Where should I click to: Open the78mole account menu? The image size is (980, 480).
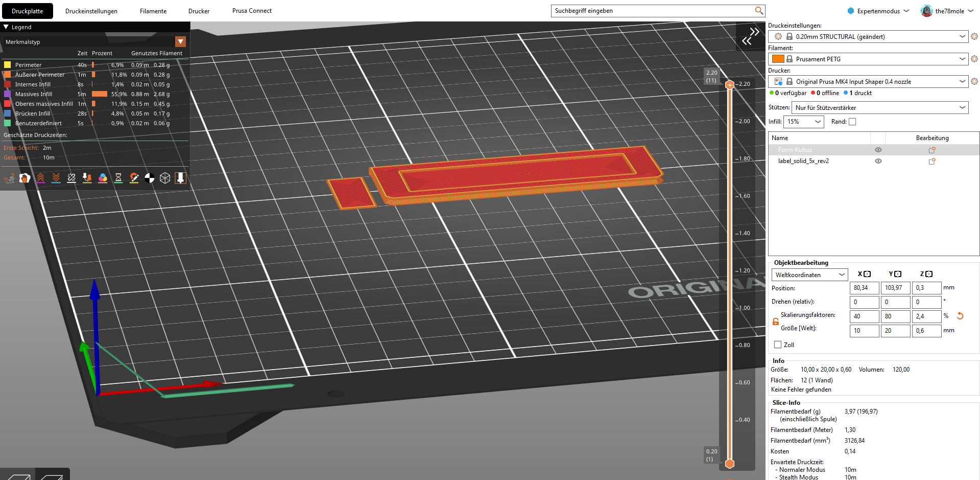pyautogui.click(x=948, y=11)
